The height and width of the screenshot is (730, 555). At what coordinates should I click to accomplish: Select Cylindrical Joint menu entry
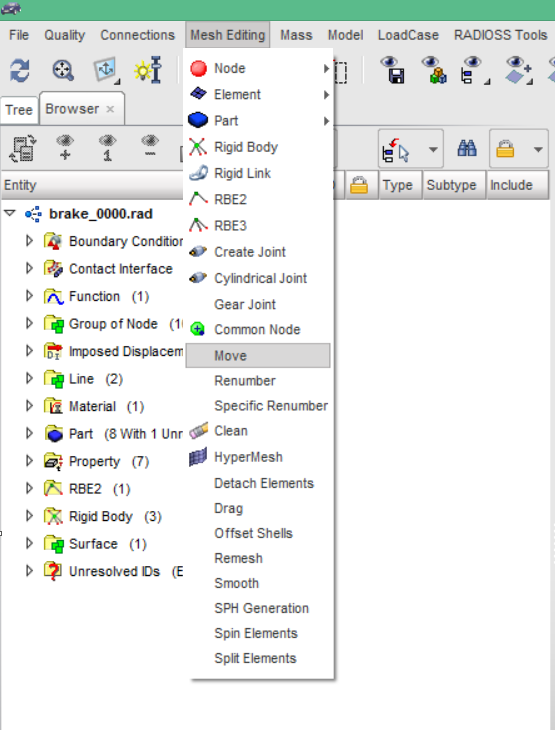point(259,278)
